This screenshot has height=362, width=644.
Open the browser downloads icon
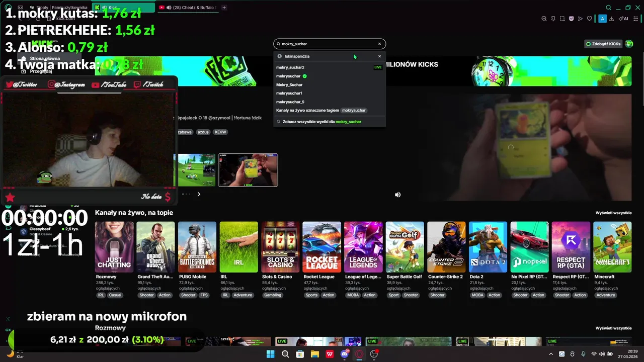(x=612, y=19)
